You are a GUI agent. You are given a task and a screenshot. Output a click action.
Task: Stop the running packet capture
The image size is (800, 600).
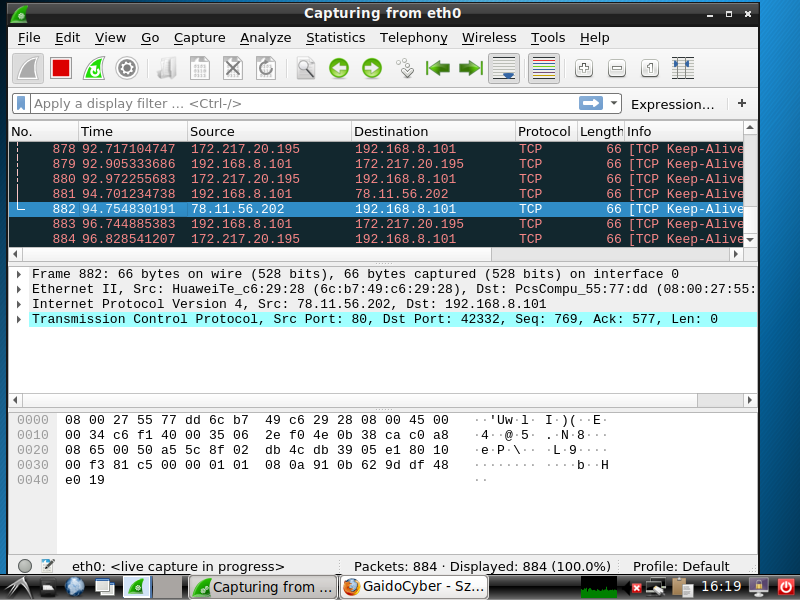(x=61, y=68)
